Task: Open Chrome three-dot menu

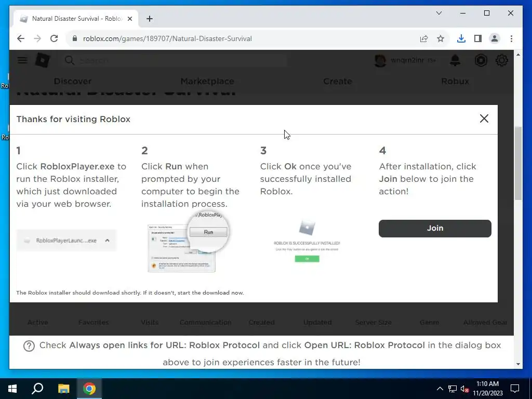Action: [x=511, y=38]
